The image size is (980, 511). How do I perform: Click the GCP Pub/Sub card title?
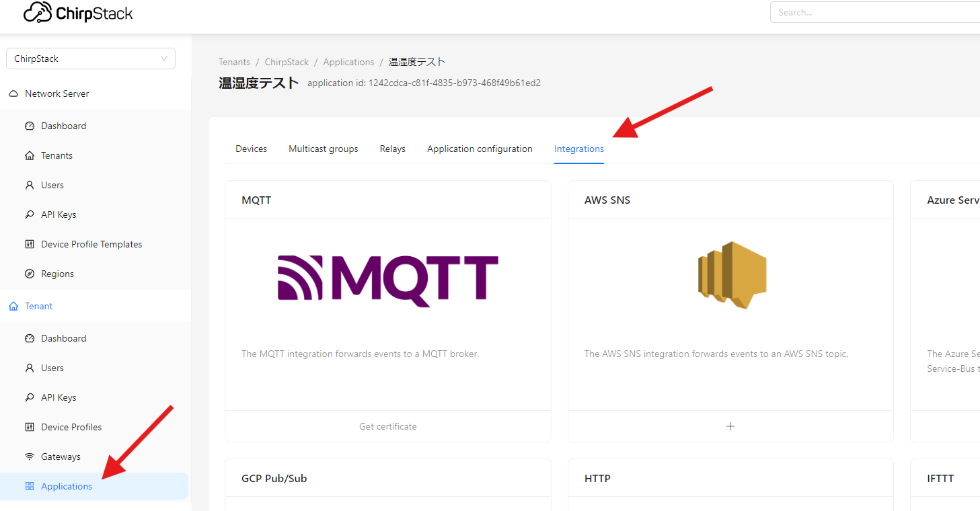[274, 479]
